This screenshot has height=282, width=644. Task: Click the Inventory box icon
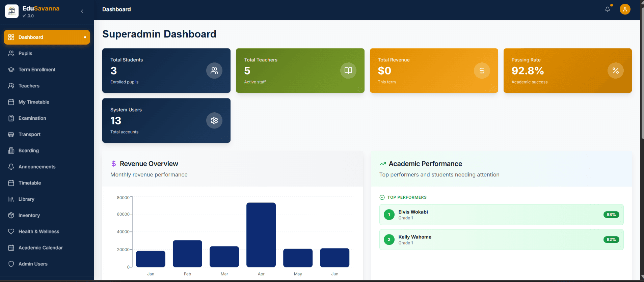tap(11, 215)
